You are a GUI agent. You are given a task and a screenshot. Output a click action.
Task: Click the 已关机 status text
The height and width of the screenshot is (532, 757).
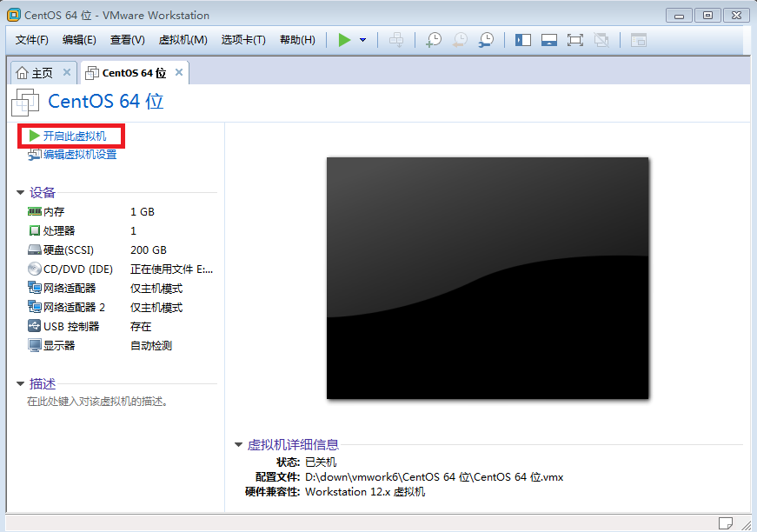coord(321,462)
